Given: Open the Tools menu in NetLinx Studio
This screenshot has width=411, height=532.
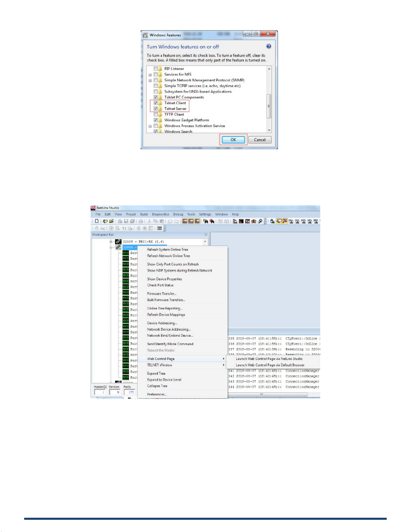Looking at the screenshot, I should pos(191,214).
